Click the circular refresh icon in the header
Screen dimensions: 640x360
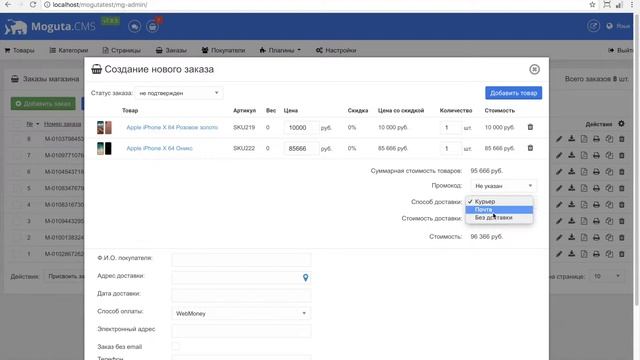tap(593, 26)
